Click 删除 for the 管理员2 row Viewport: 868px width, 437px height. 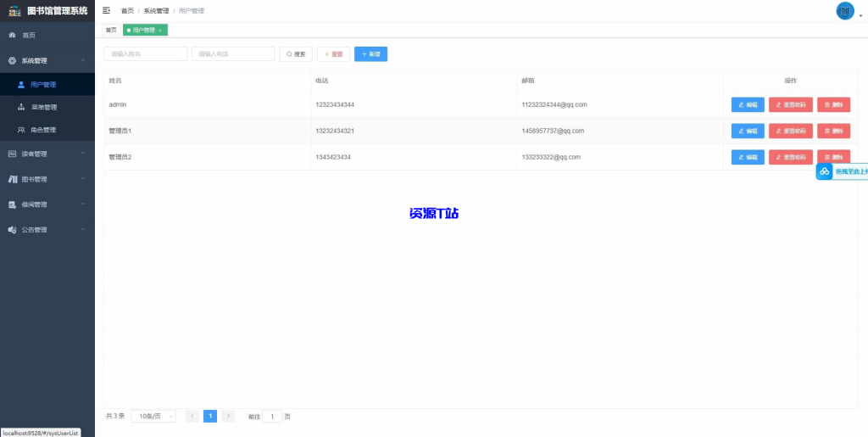(834, 157)
